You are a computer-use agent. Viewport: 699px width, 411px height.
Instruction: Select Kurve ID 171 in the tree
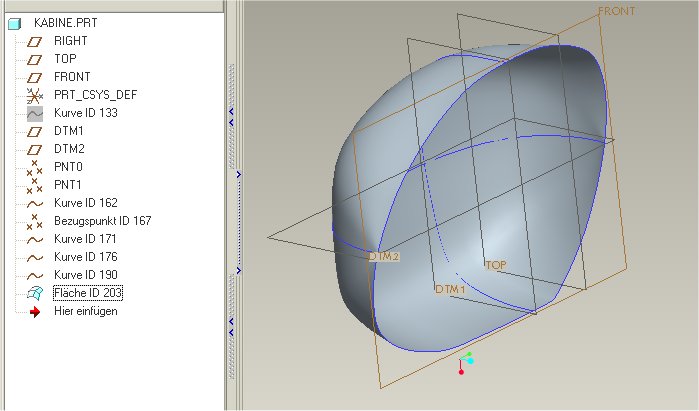coord(85,239)
